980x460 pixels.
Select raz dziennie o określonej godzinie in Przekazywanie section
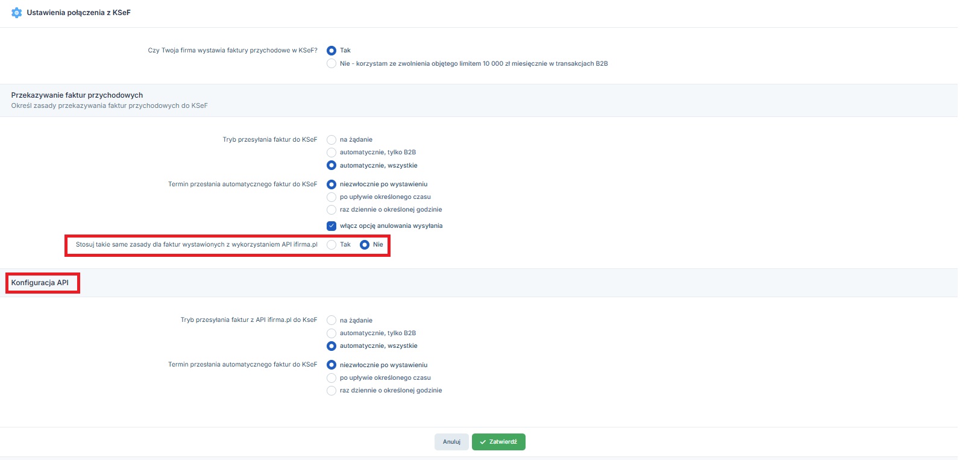point(331,210)
